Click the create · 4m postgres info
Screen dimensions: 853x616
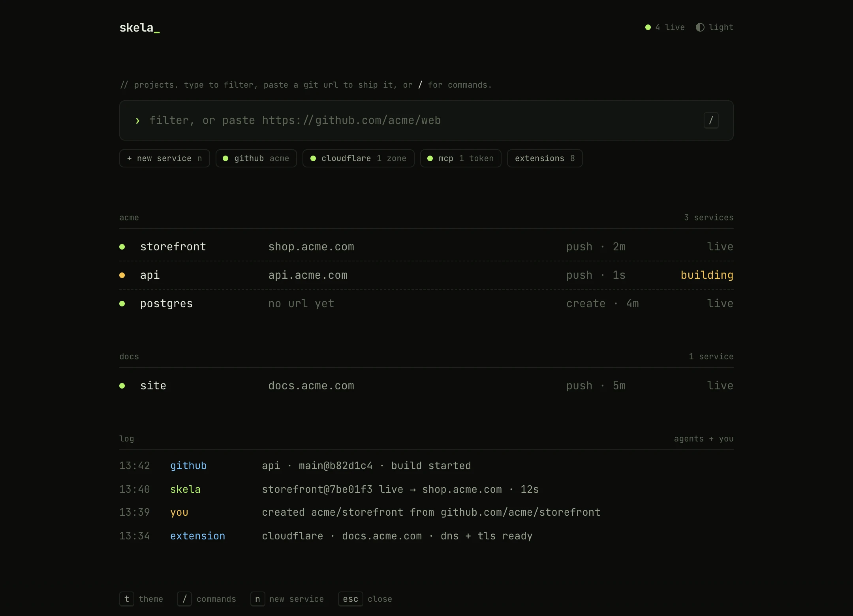tap(603, 304)
